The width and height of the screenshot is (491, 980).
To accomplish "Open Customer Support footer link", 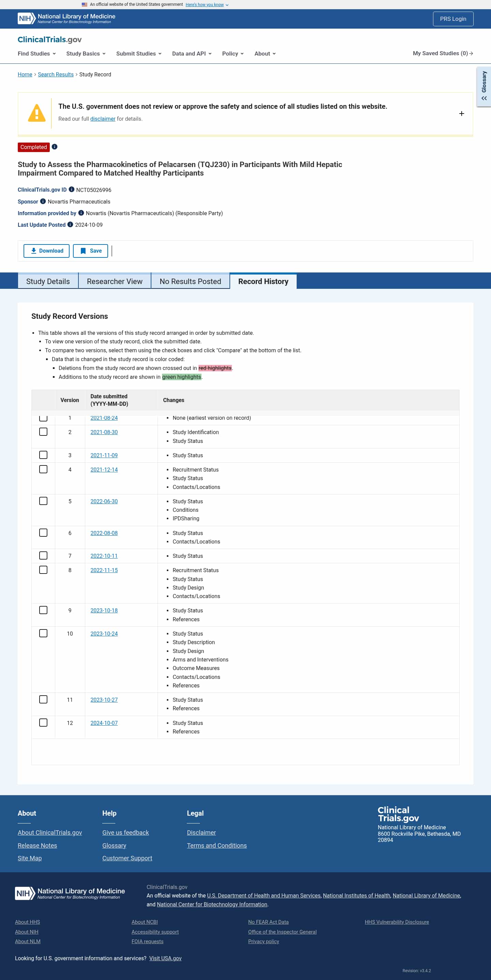I will [127, 858].
